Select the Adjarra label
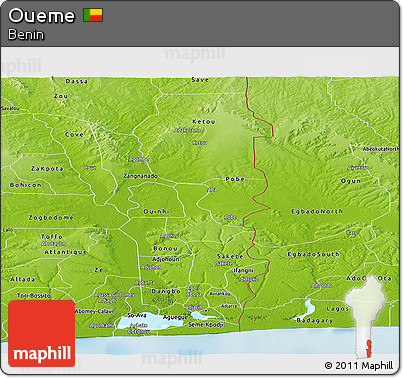Viewport: 403px width, 378px height. click(229, 306)
